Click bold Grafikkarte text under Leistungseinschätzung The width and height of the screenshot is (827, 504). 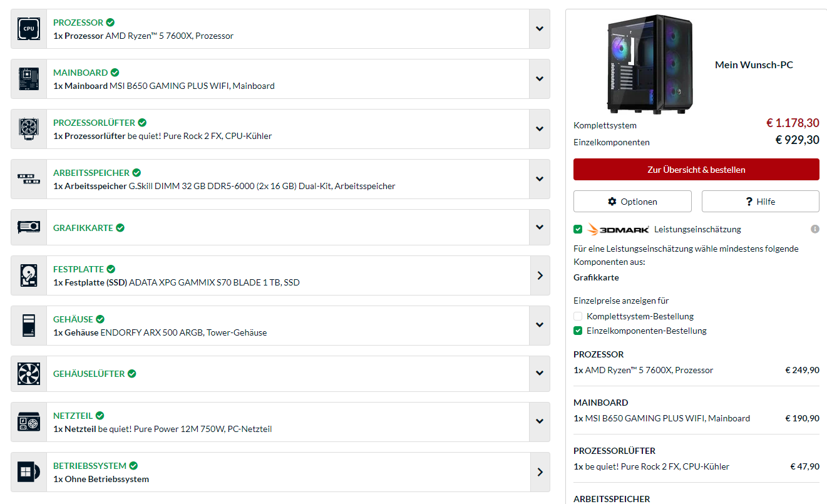tap(596, 277)
